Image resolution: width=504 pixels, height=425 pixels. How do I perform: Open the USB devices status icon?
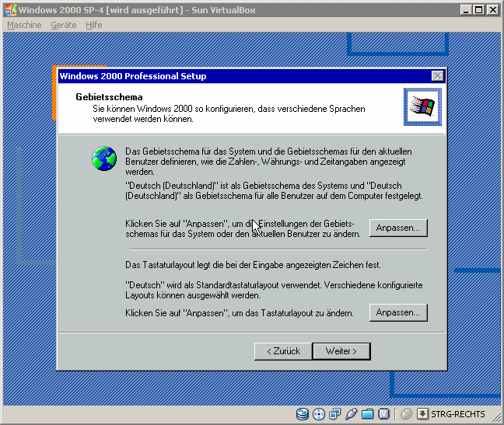[x=352, y=414]
